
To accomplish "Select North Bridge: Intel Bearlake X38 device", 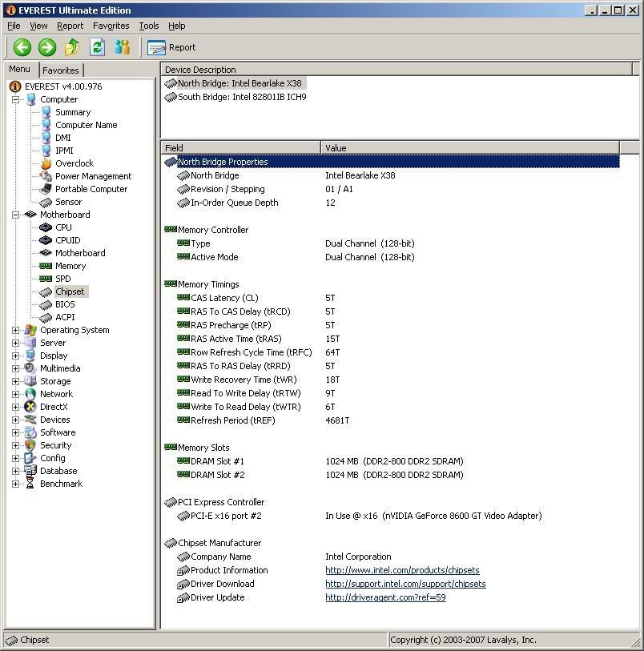I will [239, 83].
